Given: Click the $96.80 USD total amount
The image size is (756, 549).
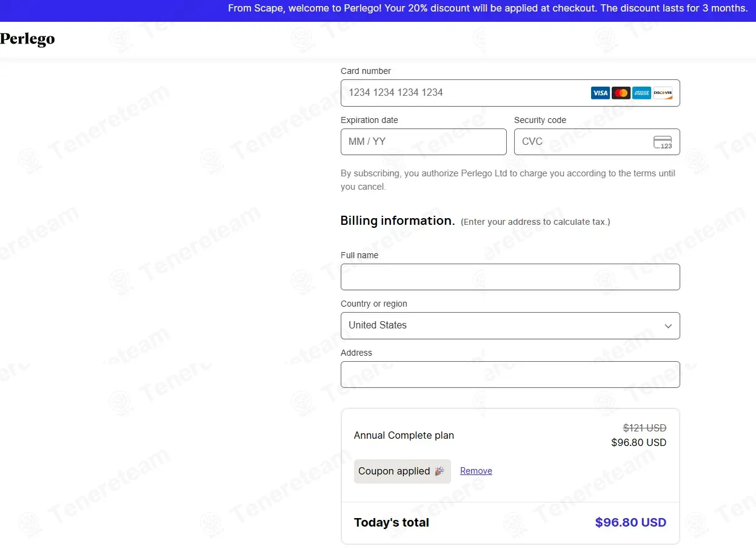Looking at the screenshot, I should [x=631, y=522].
